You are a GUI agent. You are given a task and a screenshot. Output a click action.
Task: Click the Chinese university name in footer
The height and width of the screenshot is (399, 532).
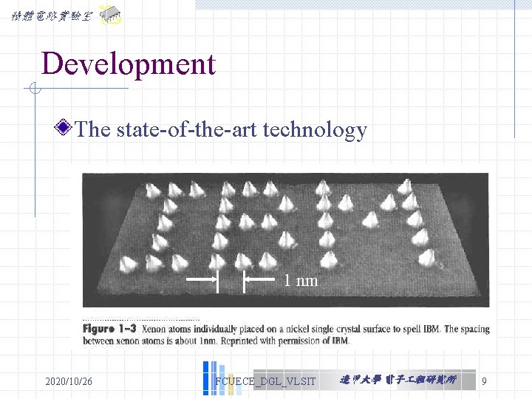[x=398, y=380]
